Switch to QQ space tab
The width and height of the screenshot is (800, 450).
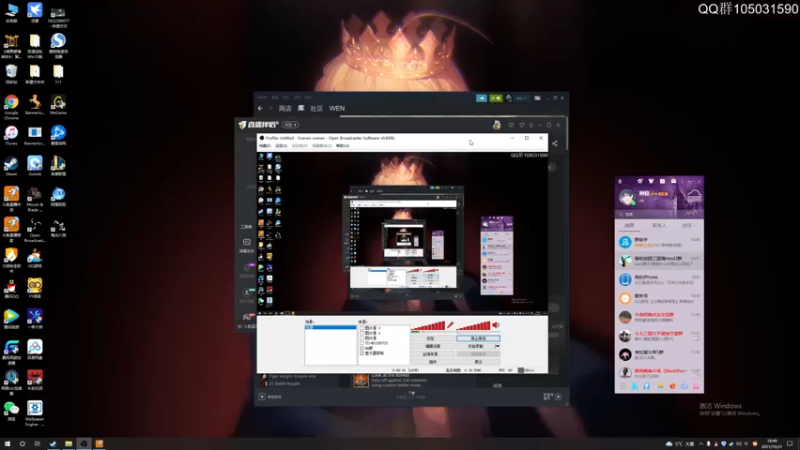pyautogui.click(x=687, y=225)
